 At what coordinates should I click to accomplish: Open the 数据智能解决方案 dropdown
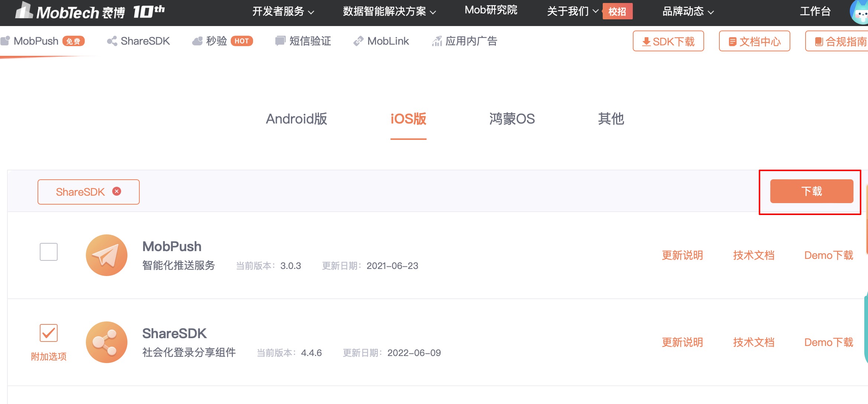pos(388,11)
